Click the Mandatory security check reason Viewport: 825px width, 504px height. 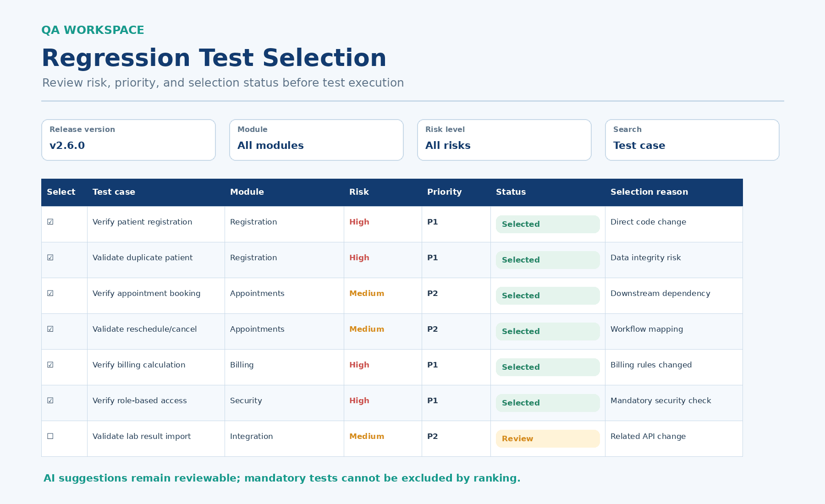[660, 400]
